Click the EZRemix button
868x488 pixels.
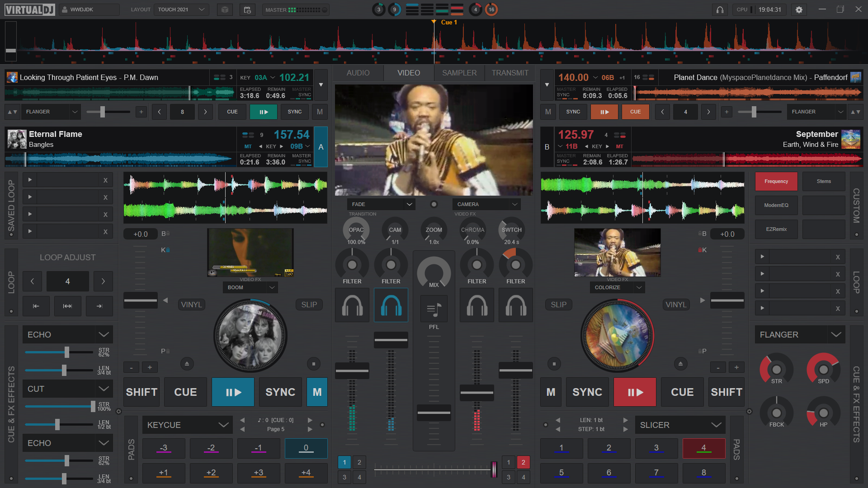tap(776, 229)
